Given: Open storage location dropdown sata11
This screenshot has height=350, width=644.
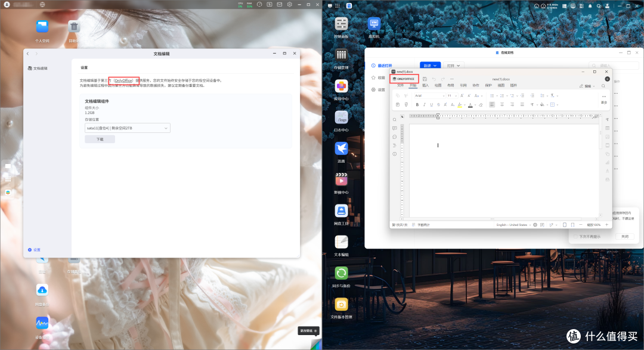Looking at the screenshot, I should pos(128,128).
